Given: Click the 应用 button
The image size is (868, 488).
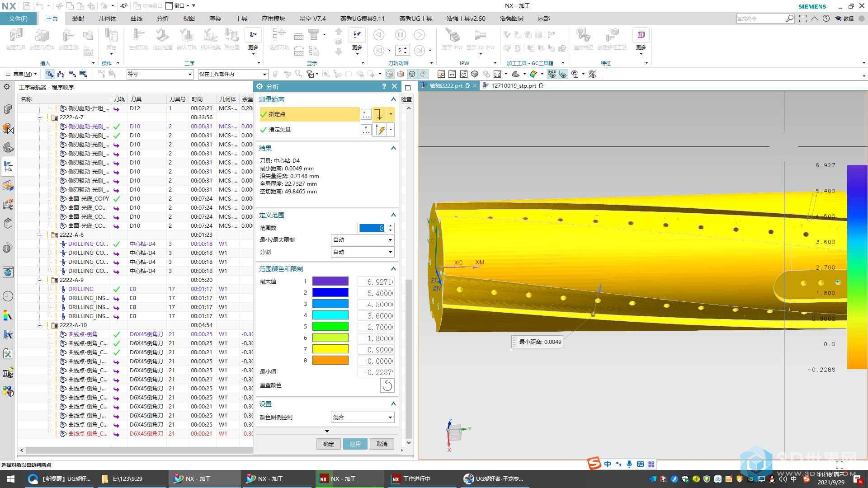Looking at the screenshot, I should (355, 444).
